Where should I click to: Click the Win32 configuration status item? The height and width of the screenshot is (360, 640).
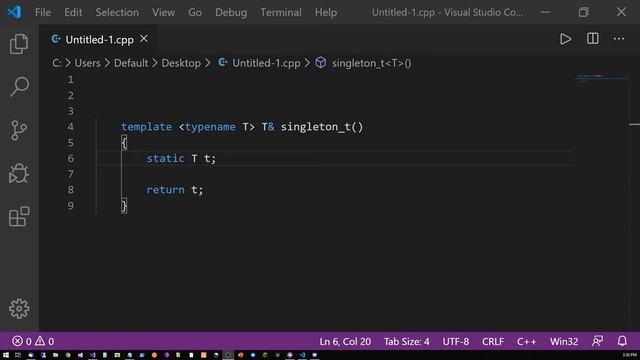click(x=564, y=341)
